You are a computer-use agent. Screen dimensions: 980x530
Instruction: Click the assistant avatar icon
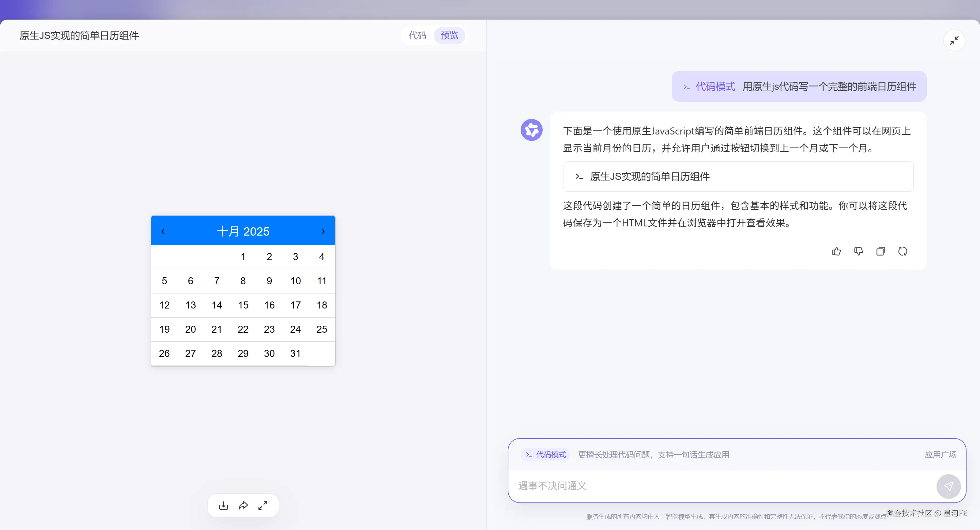531,130
